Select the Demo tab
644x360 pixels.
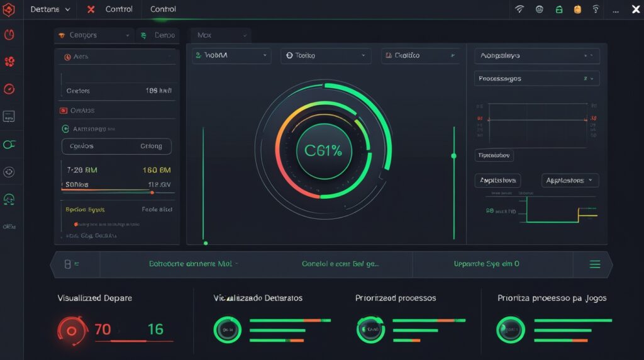coord(158,35)
